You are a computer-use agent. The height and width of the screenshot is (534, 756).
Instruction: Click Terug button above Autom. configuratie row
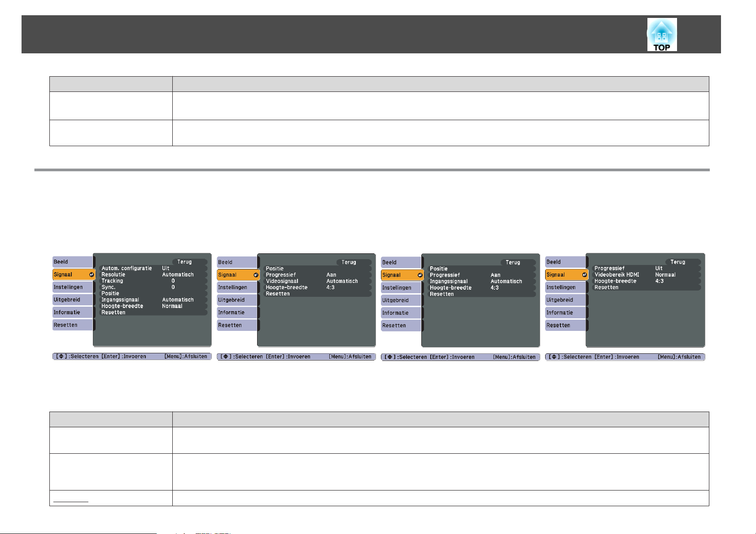[189, 262]
